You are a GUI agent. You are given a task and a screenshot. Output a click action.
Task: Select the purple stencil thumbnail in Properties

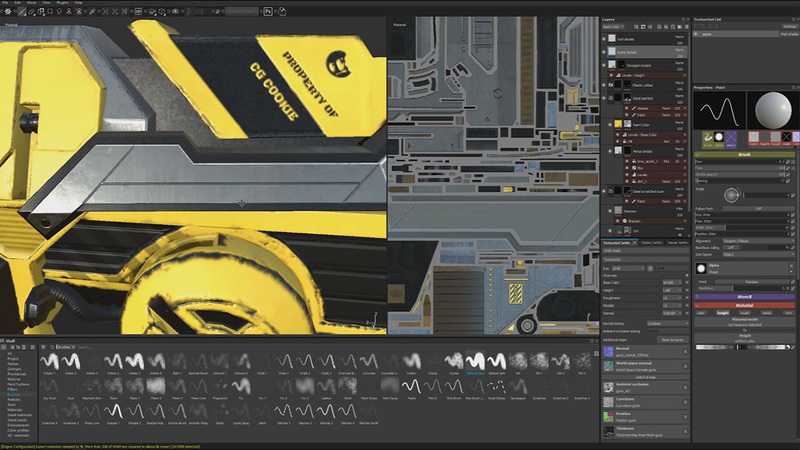(731, 137)
